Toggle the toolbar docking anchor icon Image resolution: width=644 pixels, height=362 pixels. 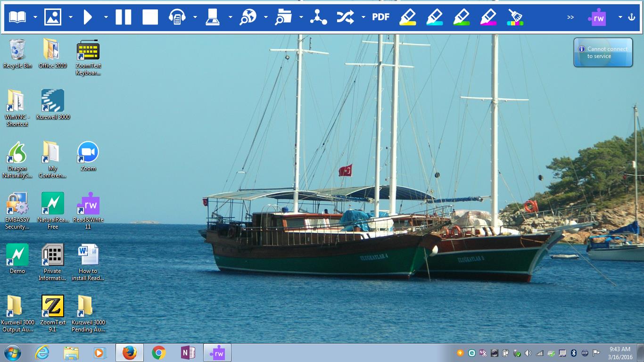click(632, 17)
